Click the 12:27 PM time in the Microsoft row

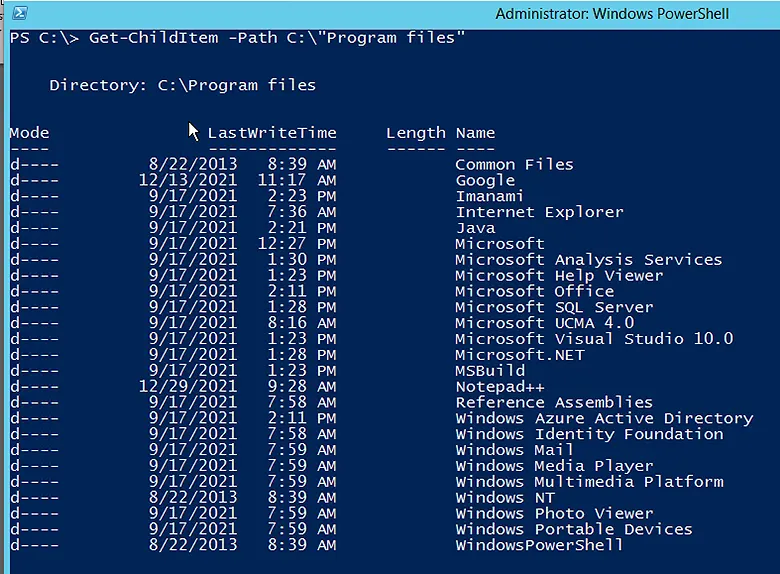point(297,244)
